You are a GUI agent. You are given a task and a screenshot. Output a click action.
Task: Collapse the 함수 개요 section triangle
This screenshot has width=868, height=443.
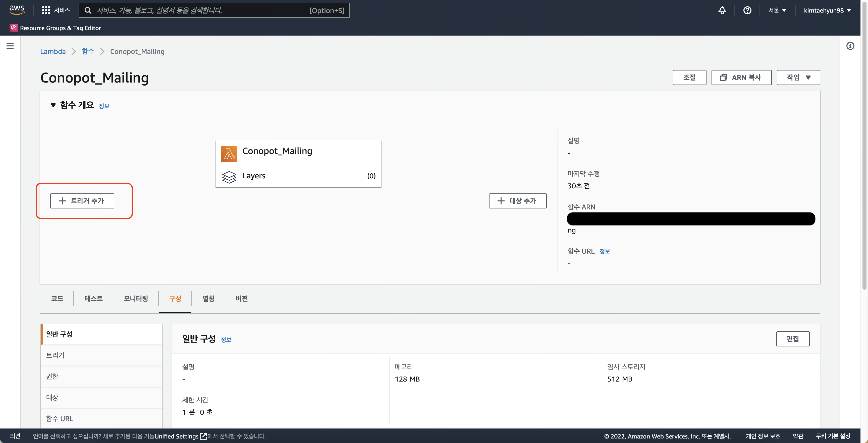tap(53, 105)
